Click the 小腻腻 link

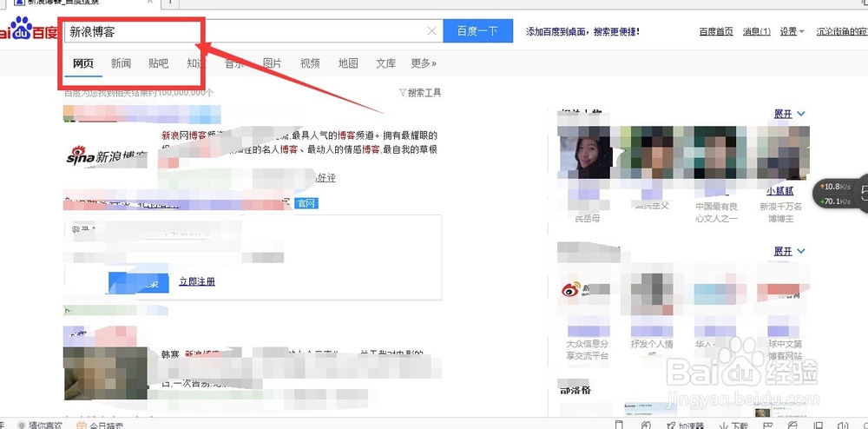click(780, 191)
